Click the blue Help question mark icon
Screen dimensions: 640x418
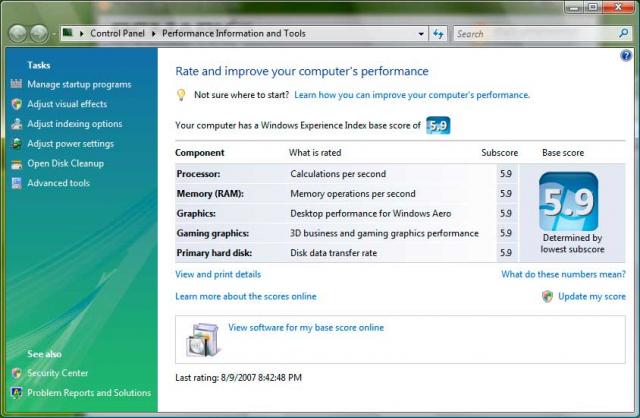(x=626, y=56)
